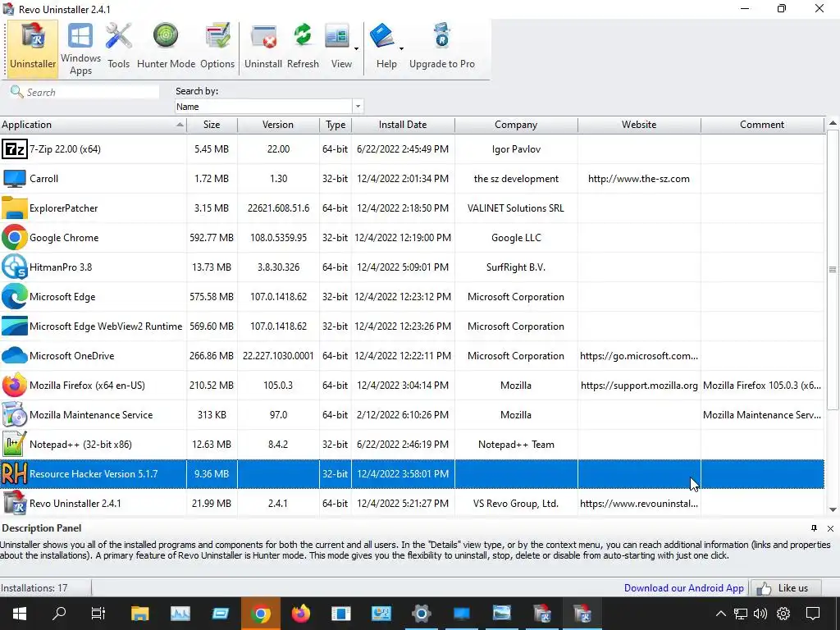
Task: Select the Mozilla Maintenance Service icon
Action: [x=15, y=414]
